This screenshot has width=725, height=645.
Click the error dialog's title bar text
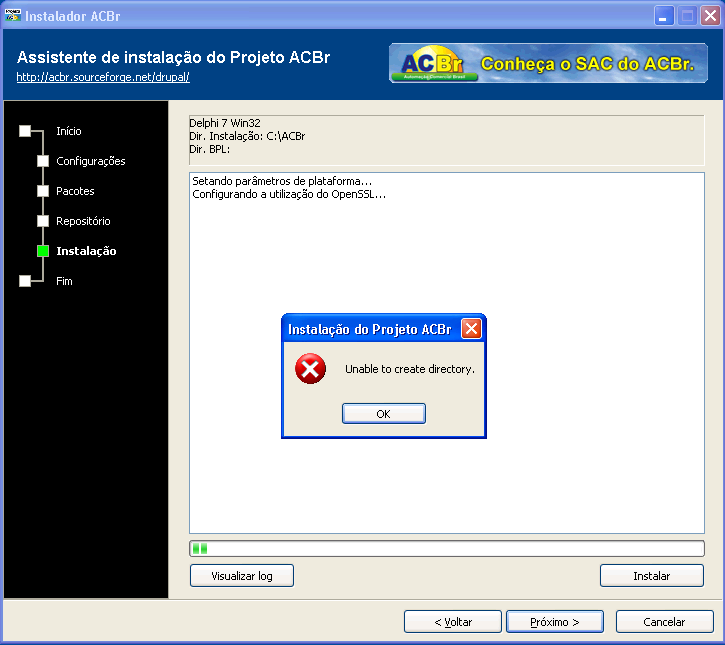(369, 329)
